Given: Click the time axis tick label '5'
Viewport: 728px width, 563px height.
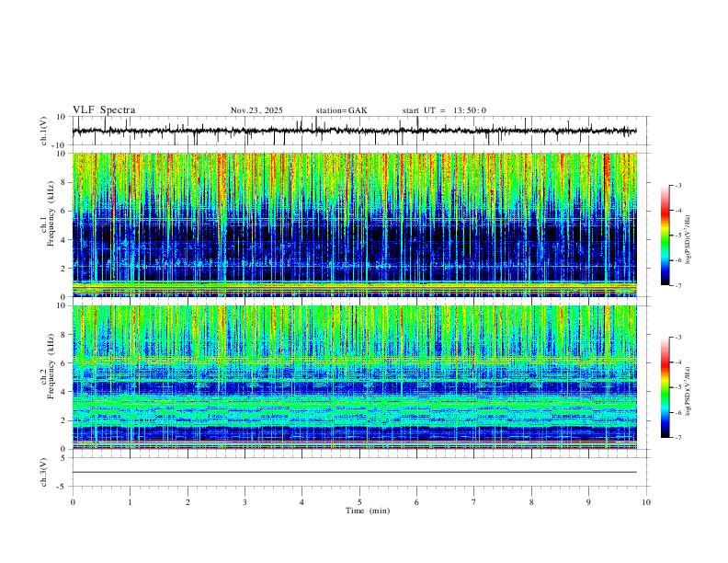Looking at the screenshot, I should (359, 502).
